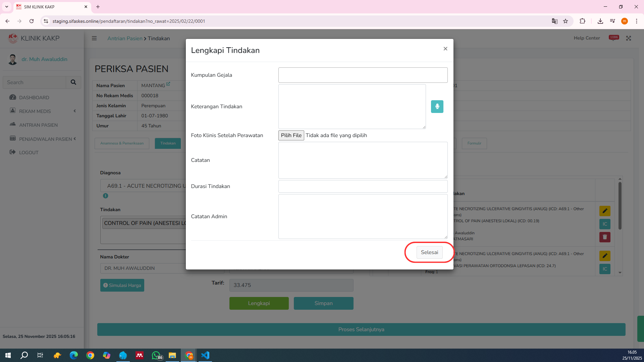Image resolution: width=644 pixels, height=362 pixels.
Task: Open the Dashboard menu item
Action: (34, 98)
